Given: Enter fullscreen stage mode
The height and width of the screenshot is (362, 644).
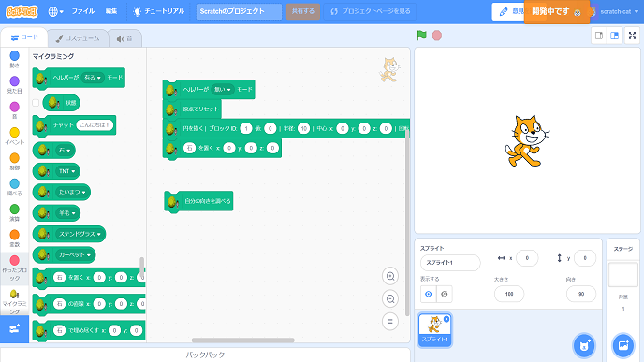Looking at the screenshot, I should [632, 36].
